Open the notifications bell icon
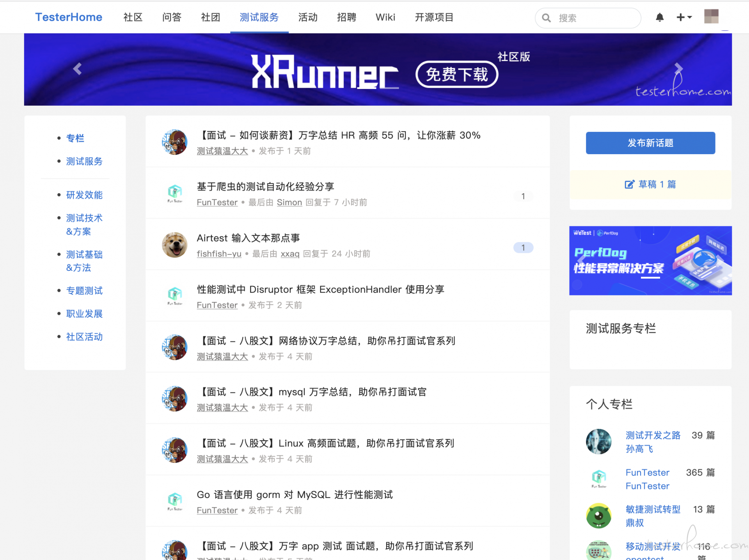Image resolution: width=749 pixels, height=560 pixels. click(x=660, y=18)
